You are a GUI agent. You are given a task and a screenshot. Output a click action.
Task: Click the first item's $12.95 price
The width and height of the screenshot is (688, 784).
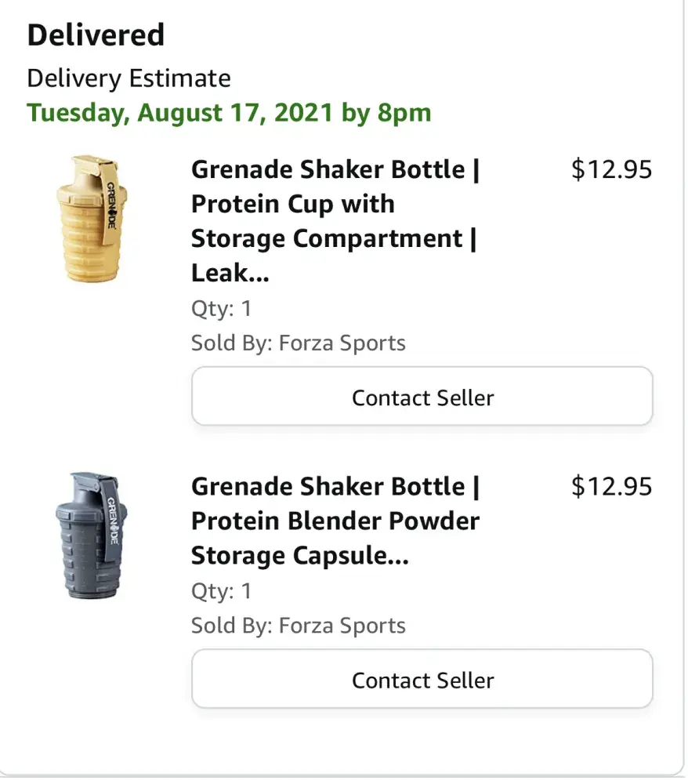pyautogui.click(x=611, y=169)
